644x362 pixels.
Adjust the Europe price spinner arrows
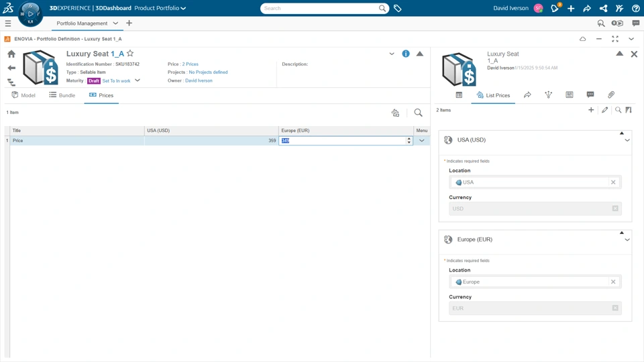[409, 140]
